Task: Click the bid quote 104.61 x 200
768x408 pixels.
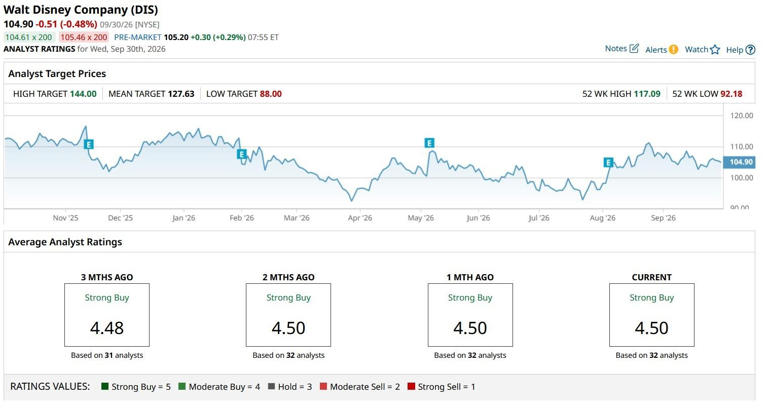Action: point(28,37)
